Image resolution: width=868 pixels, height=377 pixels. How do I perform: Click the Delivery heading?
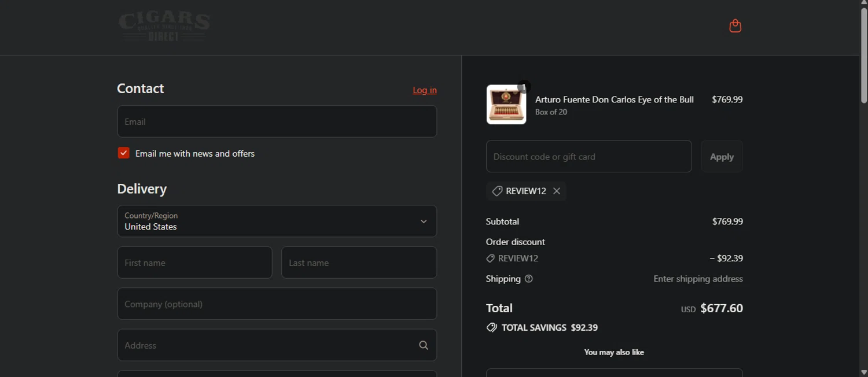pyautogui.click(x=142, y=189)
